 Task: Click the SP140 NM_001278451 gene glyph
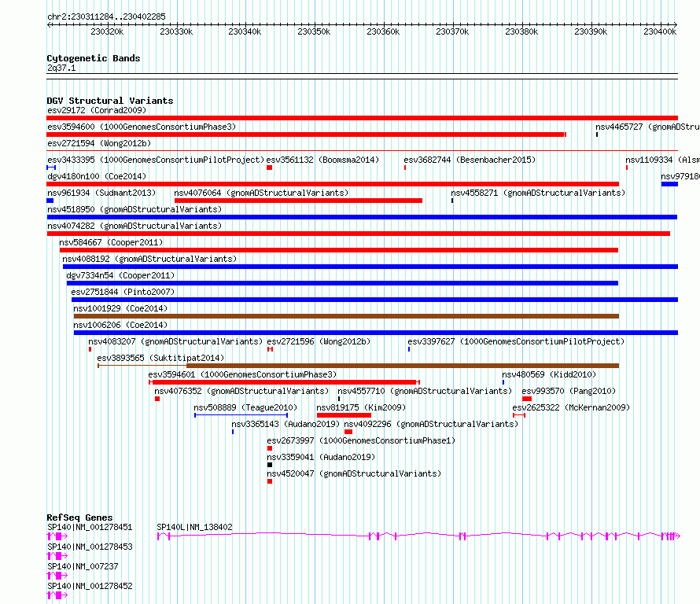coord(57,536)
